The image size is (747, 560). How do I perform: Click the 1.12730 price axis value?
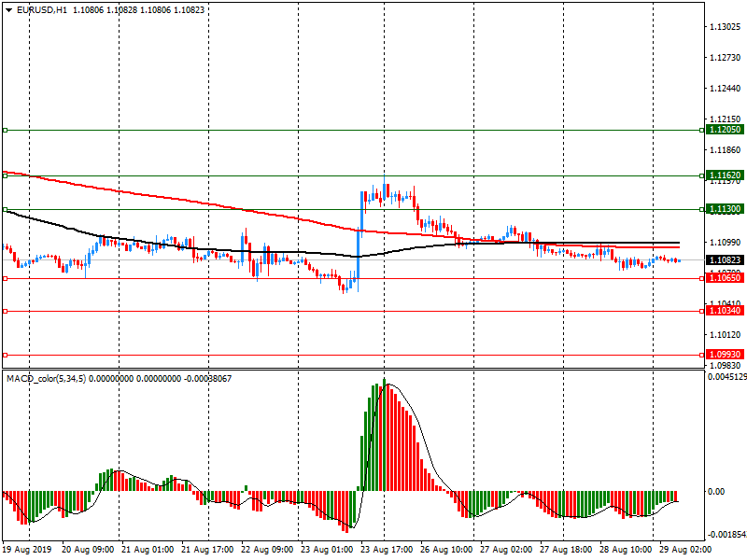[x=726, y=58]
